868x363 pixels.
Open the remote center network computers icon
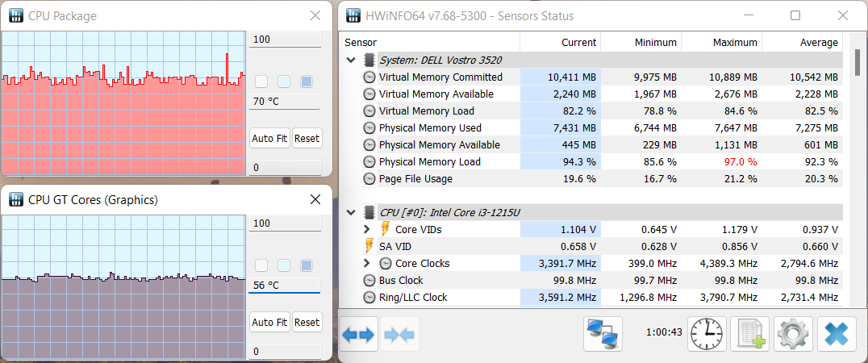click(x=604, y=334)
